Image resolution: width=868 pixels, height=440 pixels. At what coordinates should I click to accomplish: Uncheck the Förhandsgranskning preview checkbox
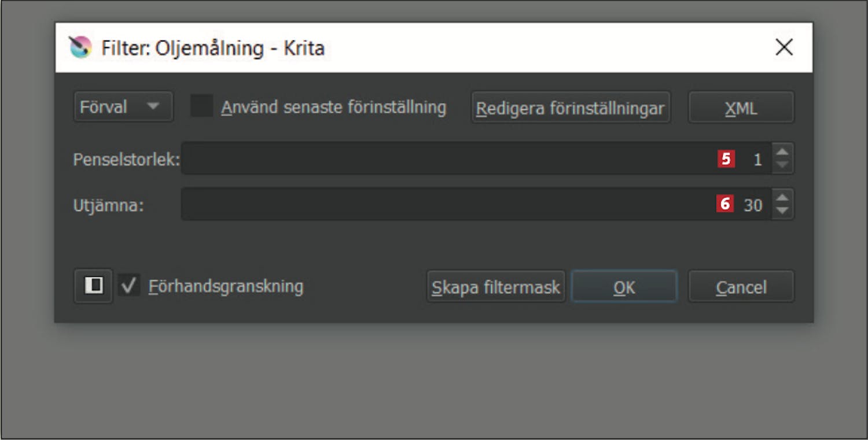[x=129, y=285]
